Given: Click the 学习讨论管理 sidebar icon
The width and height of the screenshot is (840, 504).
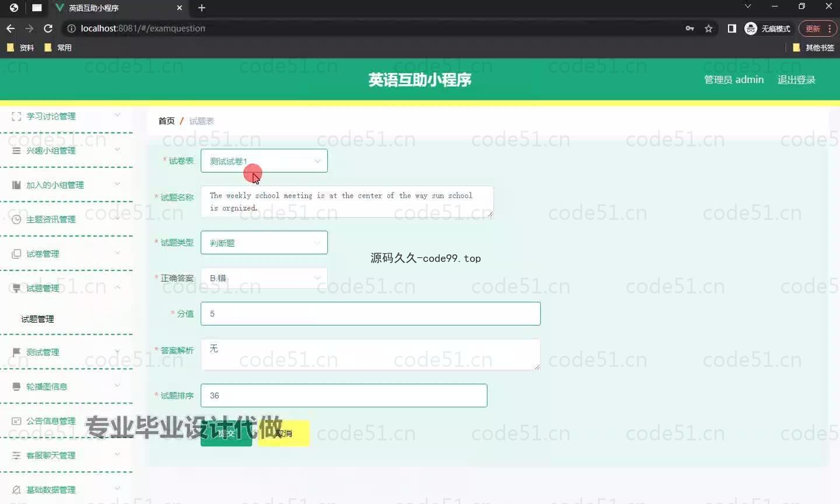Looking at the screenshot, I should 16,116.
